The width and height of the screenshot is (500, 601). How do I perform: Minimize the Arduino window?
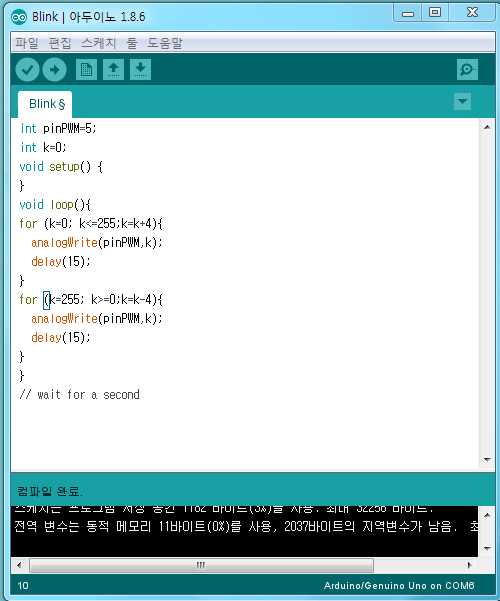[x=408, y=13]
